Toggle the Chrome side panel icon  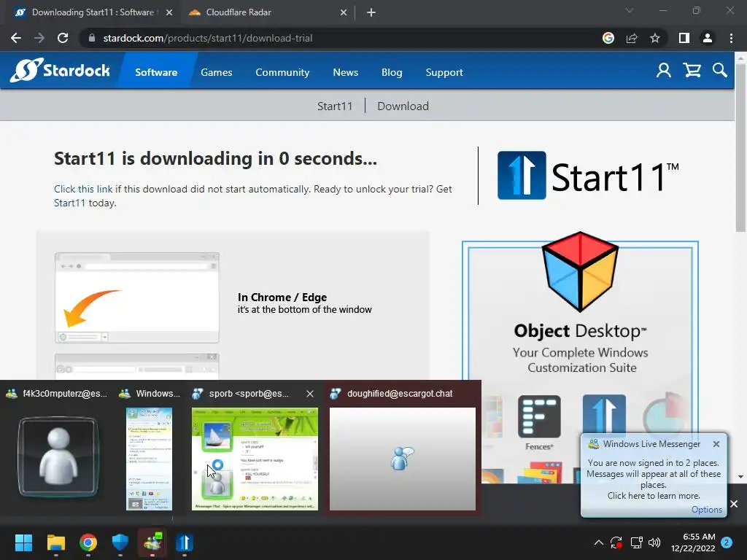(x=684, y=38)
